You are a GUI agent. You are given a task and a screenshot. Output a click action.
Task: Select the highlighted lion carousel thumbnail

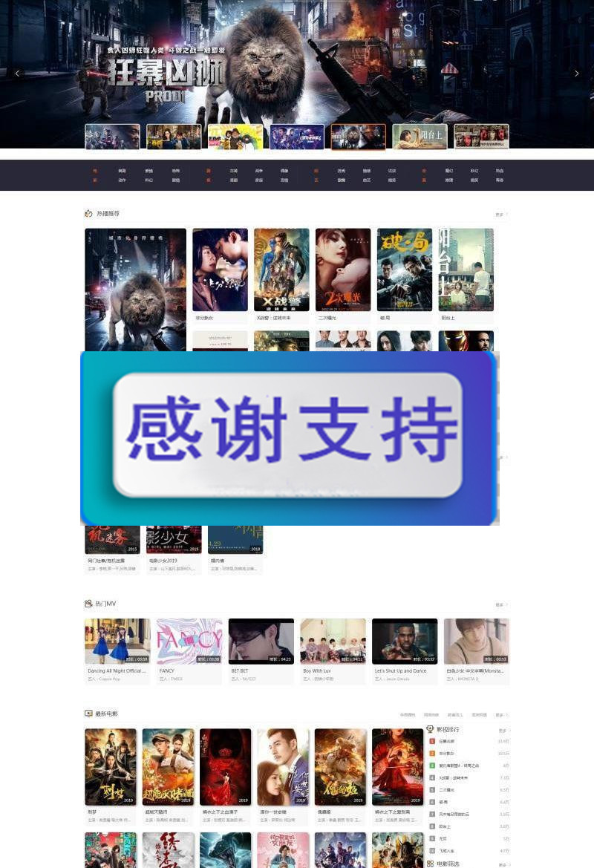click(x=358, y=137)
